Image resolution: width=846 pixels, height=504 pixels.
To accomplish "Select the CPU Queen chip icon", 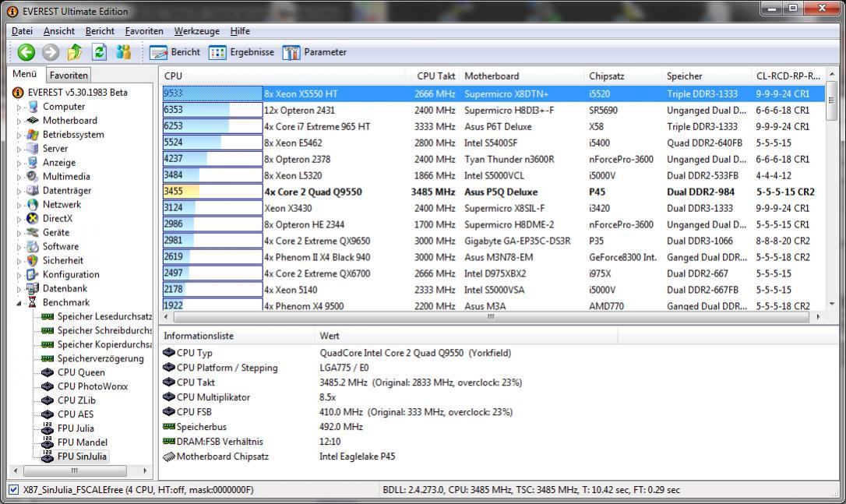I will coord(48,372).
